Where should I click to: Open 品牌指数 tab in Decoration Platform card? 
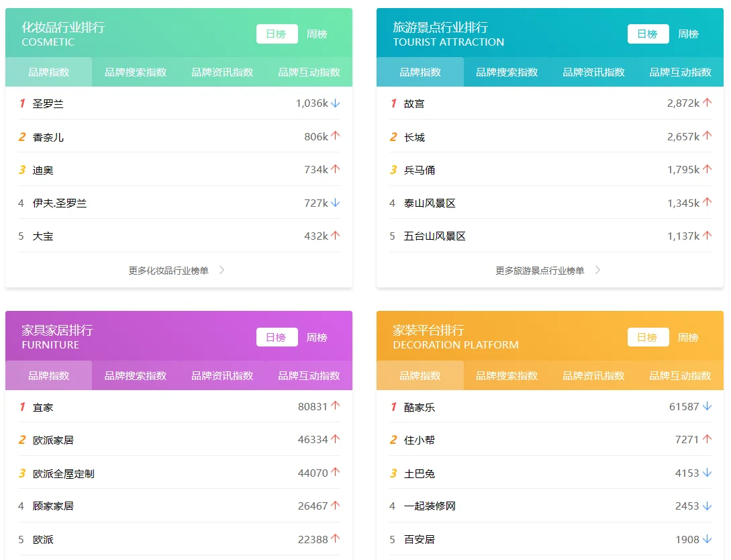click(x=420, y=375)
